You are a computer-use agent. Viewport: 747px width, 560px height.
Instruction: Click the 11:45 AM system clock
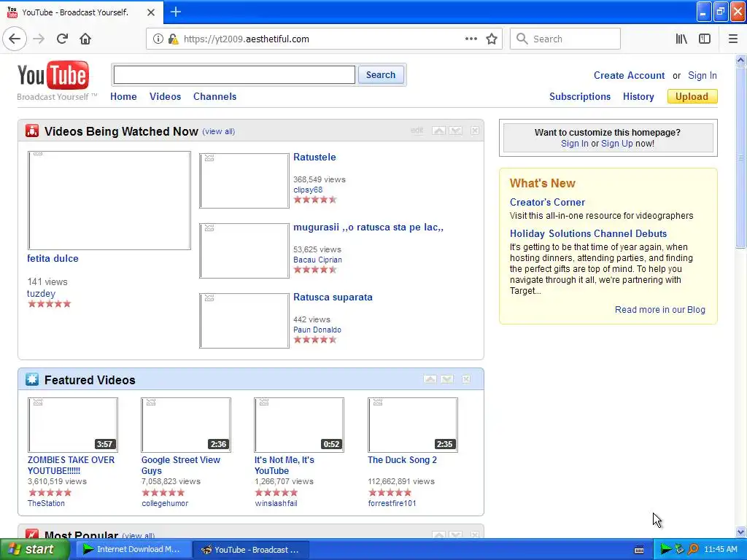[720, 549]
